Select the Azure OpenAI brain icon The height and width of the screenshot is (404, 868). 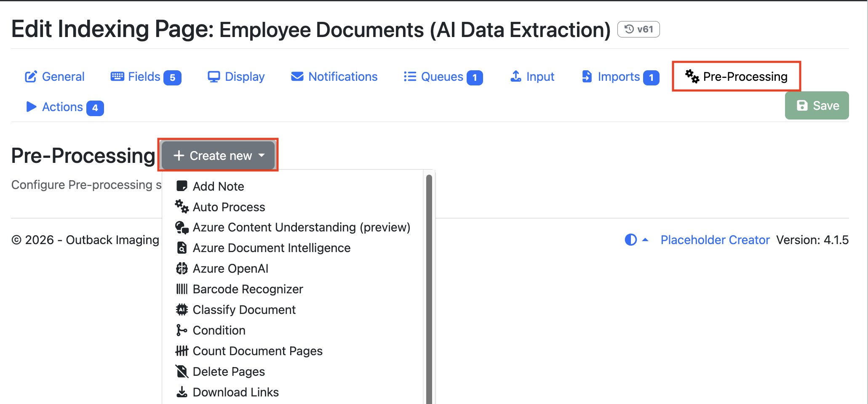[182, 268]
